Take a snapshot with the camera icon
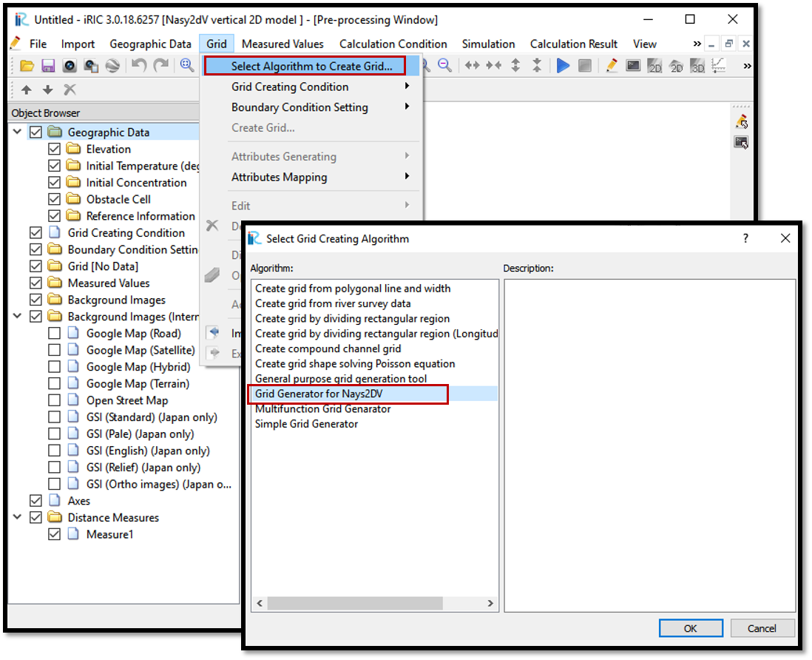 (70, 66)
